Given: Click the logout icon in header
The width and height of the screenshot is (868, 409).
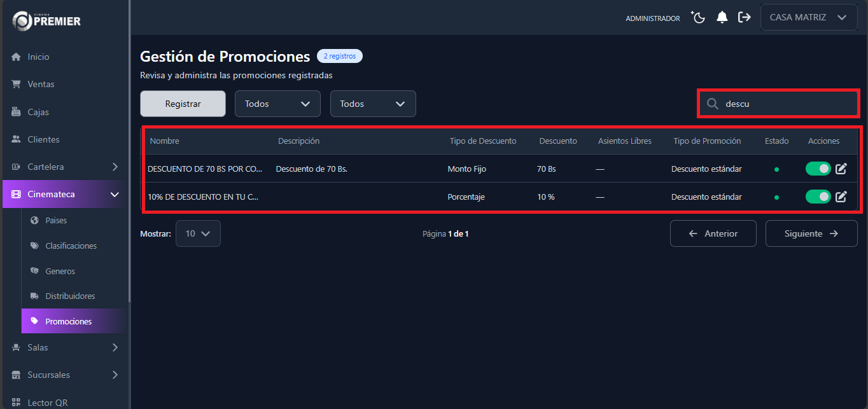Looking at the screenshot, I should point(744,18).
